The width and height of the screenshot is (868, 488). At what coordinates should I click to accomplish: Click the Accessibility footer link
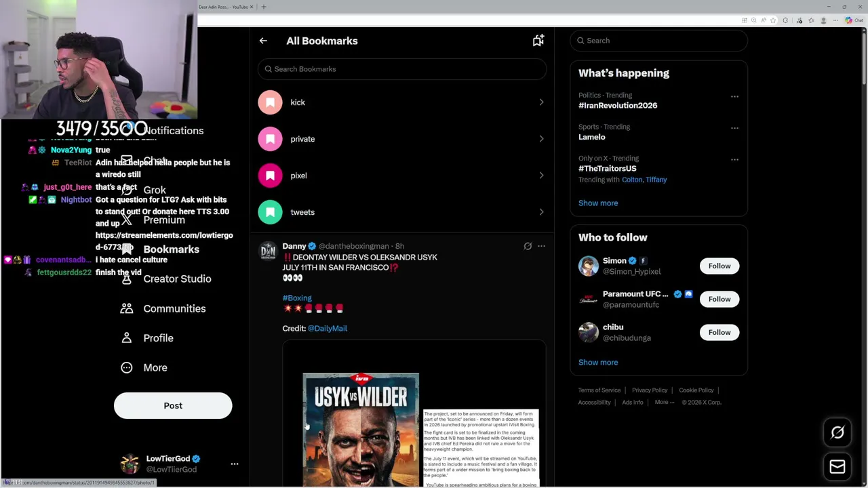(x=595, y=403)
